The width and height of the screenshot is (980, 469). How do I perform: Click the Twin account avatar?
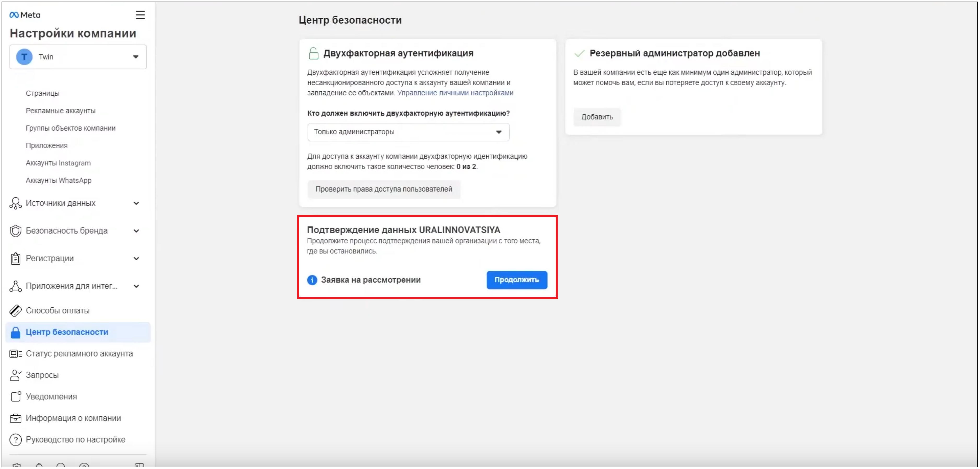(24, 57)
